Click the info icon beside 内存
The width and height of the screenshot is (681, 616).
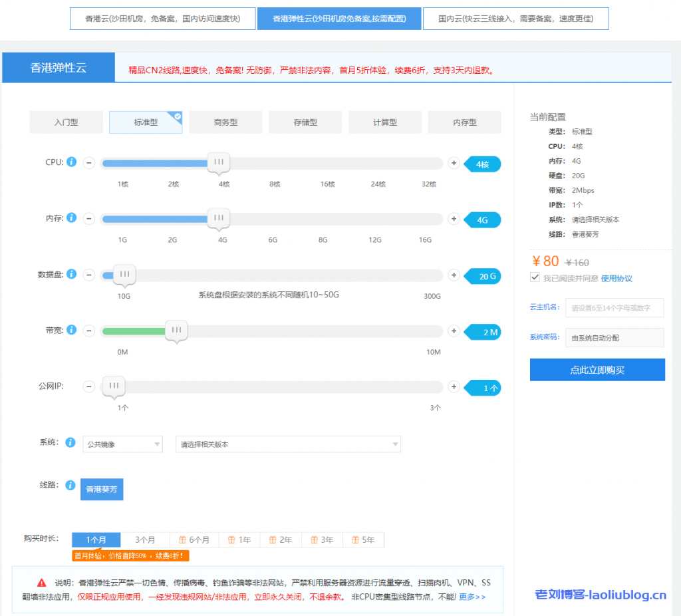coord(72,218)
